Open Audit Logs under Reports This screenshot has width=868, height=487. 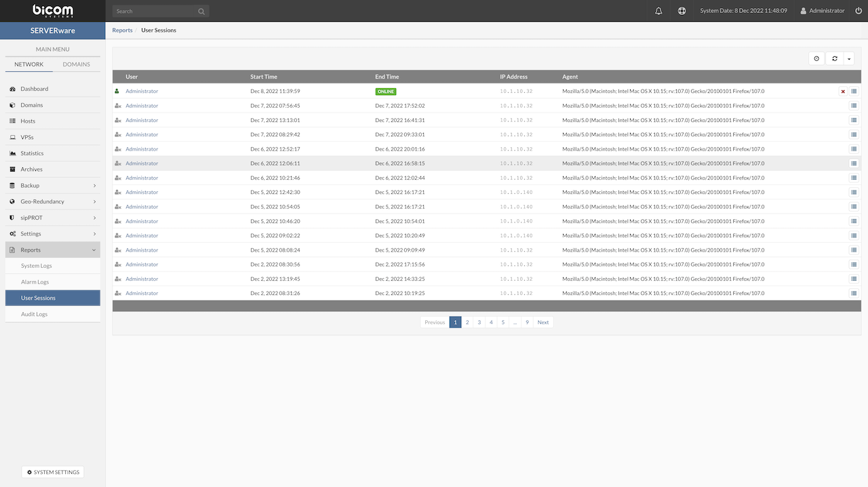click(34, 314)
